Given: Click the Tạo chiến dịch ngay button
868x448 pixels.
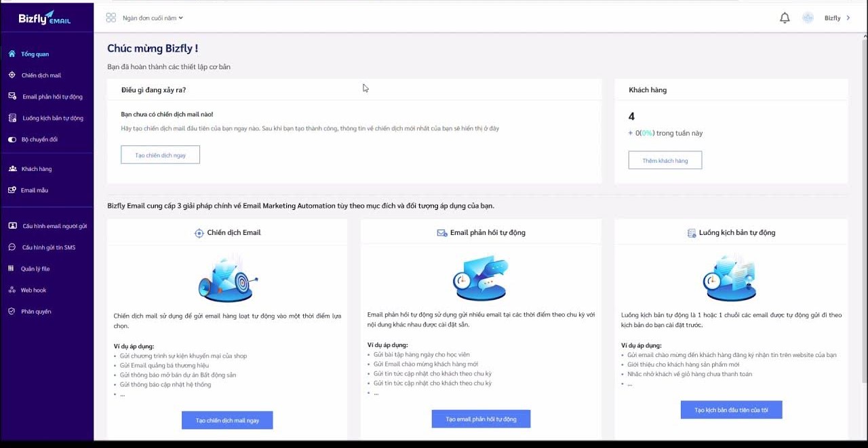Looking at the screenshot, I should pos(160,155).
